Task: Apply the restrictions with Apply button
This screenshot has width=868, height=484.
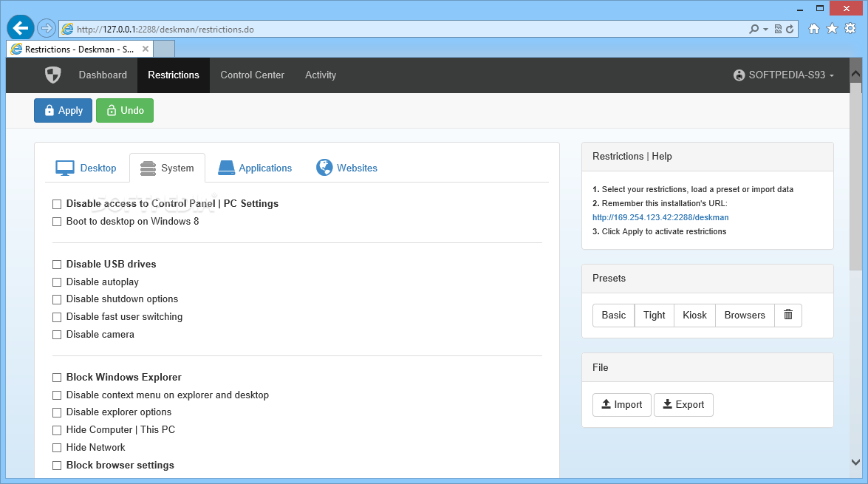Action: [63, 110]
